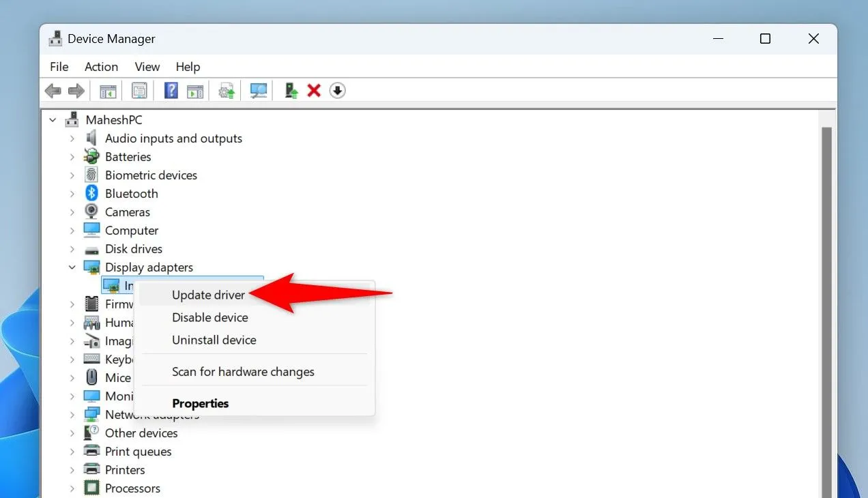Open the View menu

click(x=147, y=67)
